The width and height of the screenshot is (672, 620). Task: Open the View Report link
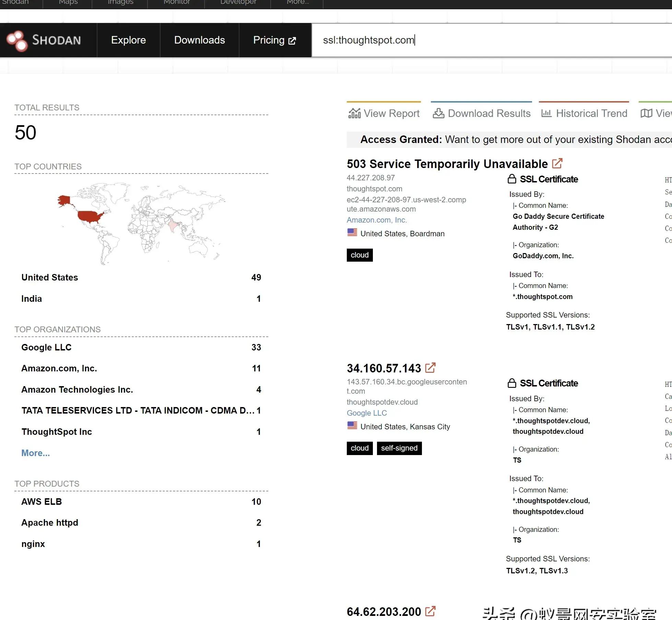pos(384,113)
